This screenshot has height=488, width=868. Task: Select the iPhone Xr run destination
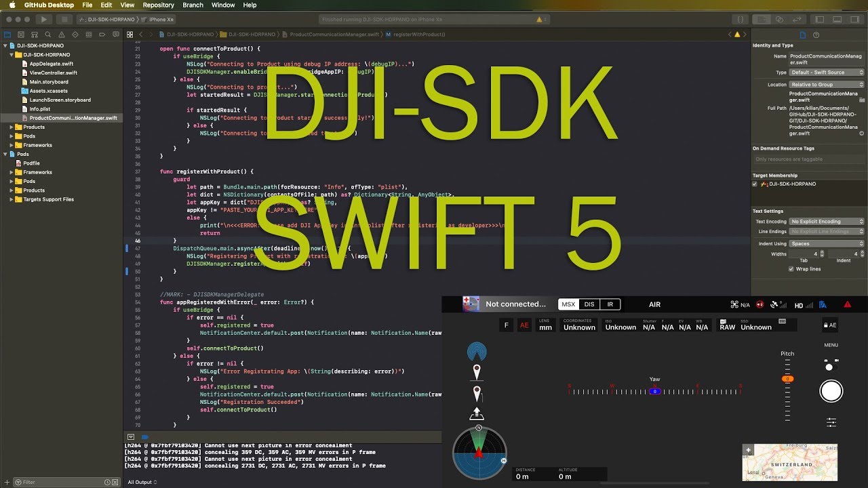point(157,20)
